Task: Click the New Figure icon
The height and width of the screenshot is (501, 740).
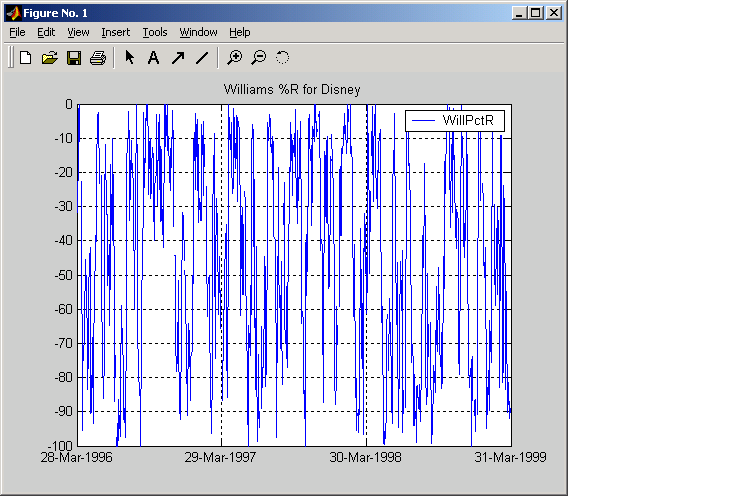Action: pos(25,58)
